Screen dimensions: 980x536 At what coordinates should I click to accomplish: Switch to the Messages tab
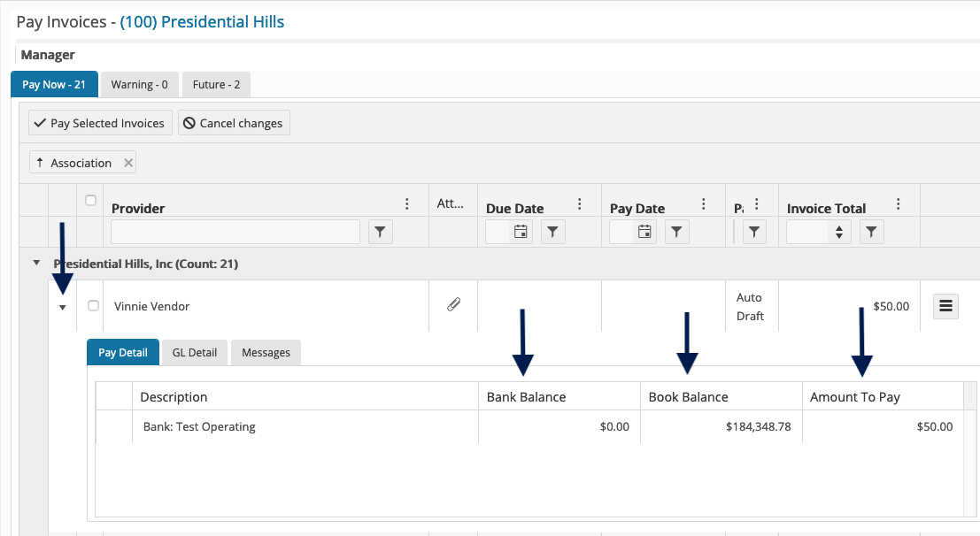point(266,352)
